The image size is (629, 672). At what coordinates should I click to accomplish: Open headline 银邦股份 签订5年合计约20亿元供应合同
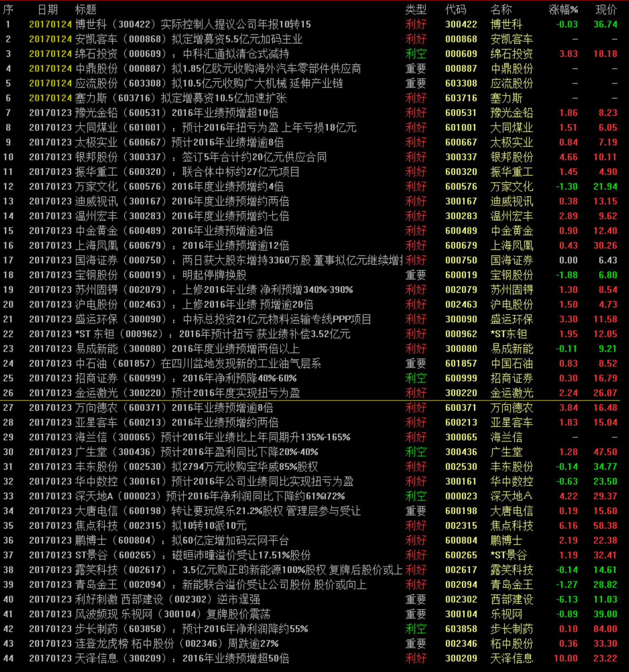click(201, 157)
